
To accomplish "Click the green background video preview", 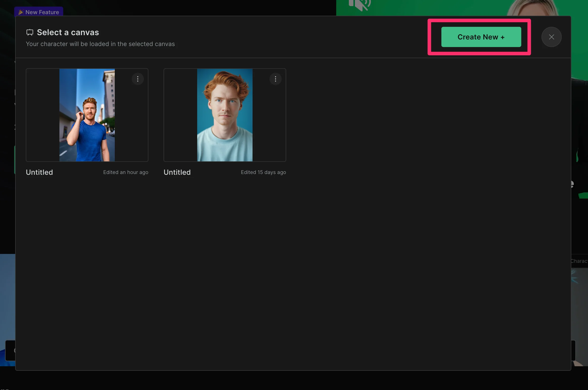I will (x=430, y=8).
